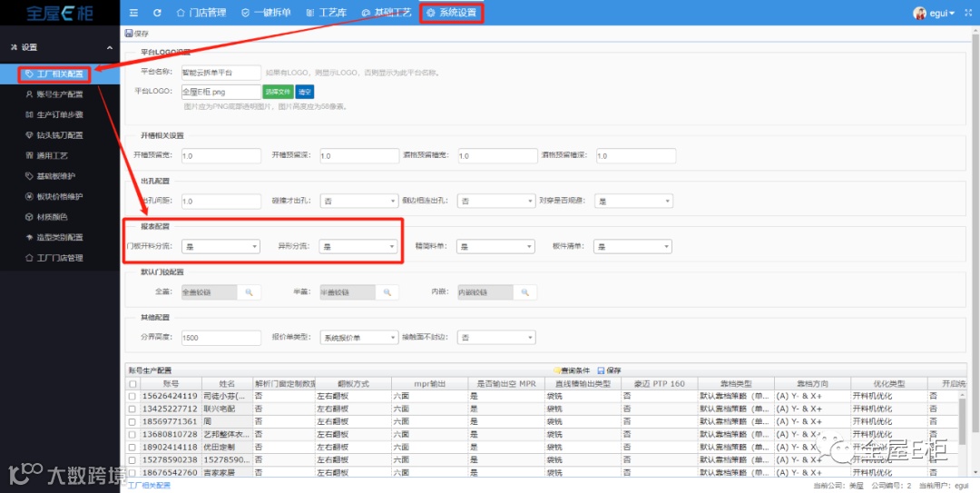Open lookup search for 半盖 hinge
This screenshot has width=980, height=493.
pos(387,292)
